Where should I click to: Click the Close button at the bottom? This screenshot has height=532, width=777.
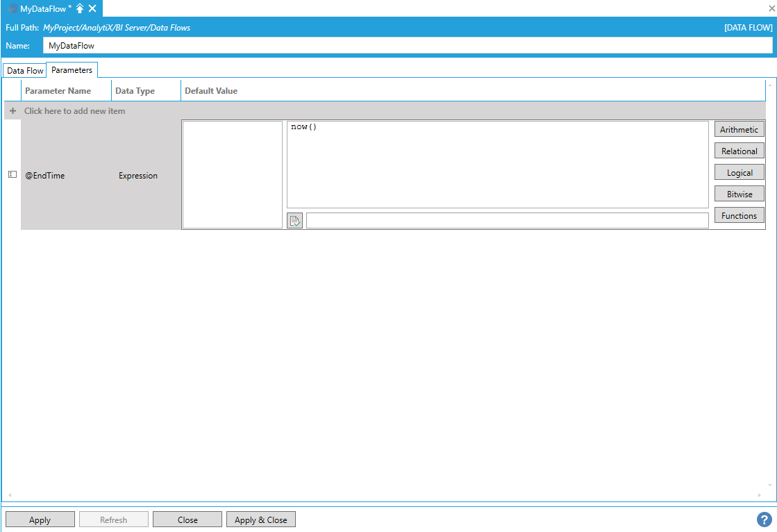187,519
